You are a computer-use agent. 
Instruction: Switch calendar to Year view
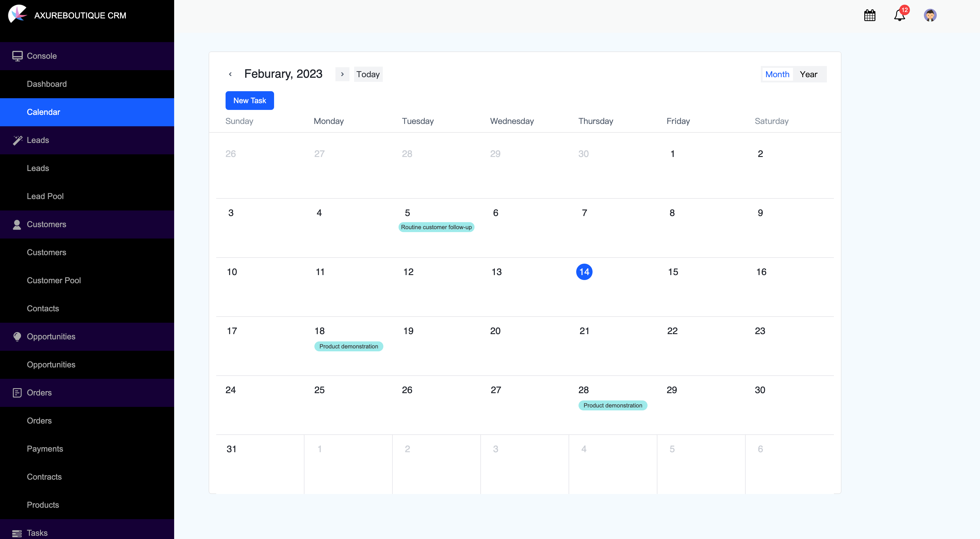808,74
